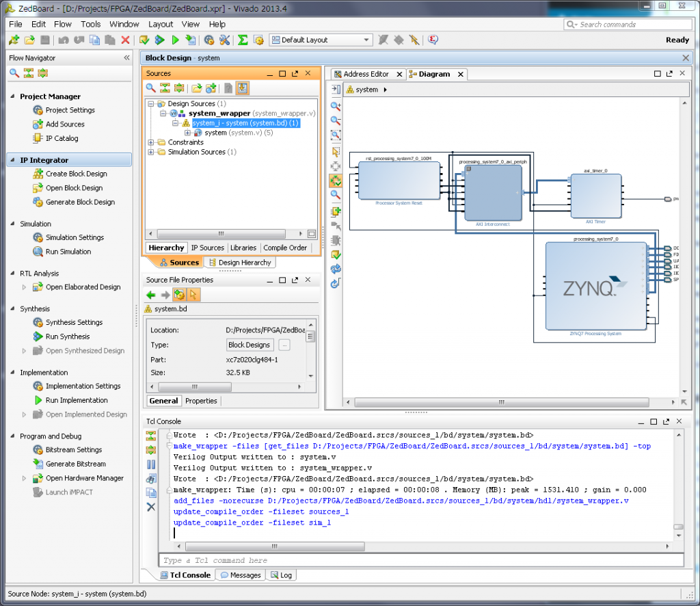Viewport: 700px width, 606px height.
Task: Click the Paste icon in main toolbar
Action: pos(110,40)
